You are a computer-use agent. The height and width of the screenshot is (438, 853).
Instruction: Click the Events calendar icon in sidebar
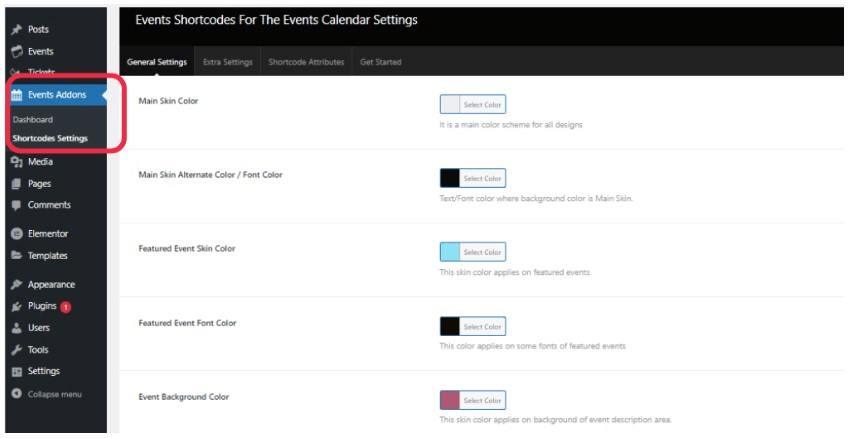click(x=17, y=52)
